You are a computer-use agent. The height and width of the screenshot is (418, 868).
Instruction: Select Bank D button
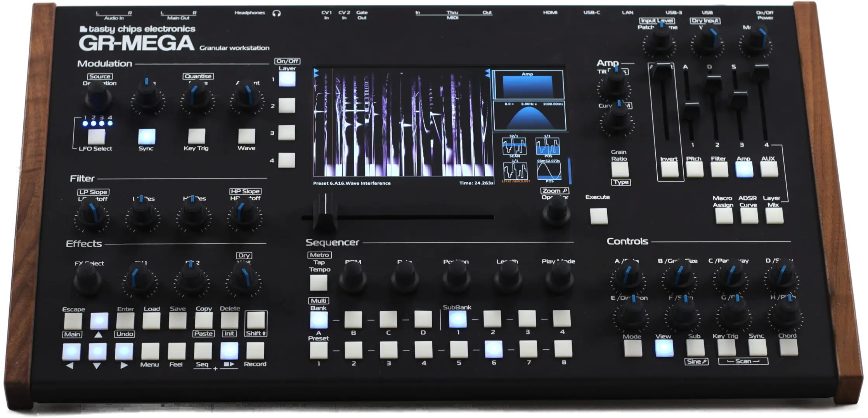[x=423, y=319]
